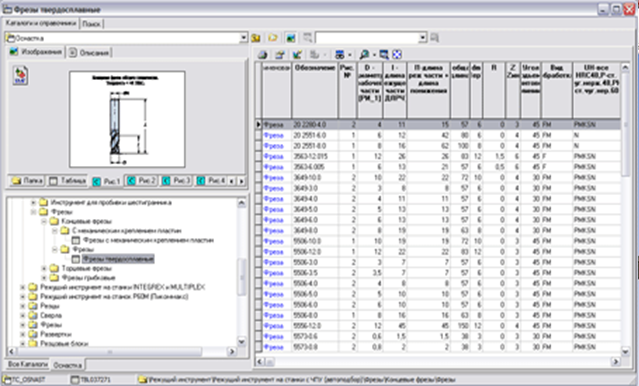Expand Режущий инструмент на станки INTEGREX node
The height and width of the screenshot is (386, 639).
(23, 287)
